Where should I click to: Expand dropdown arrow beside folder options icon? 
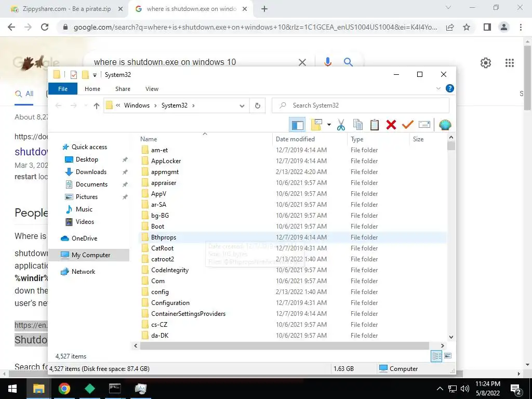[329, 125]
